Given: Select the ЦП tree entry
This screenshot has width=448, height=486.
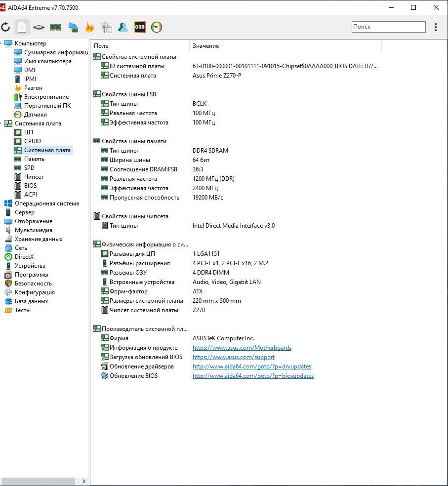Looking at the screenshot, I should point(29,132).
